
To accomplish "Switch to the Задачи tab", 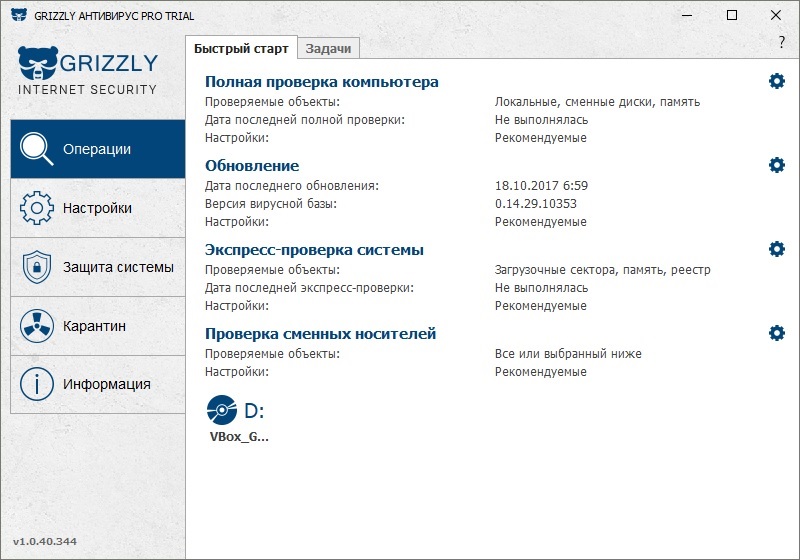I will tap(328, 48).
